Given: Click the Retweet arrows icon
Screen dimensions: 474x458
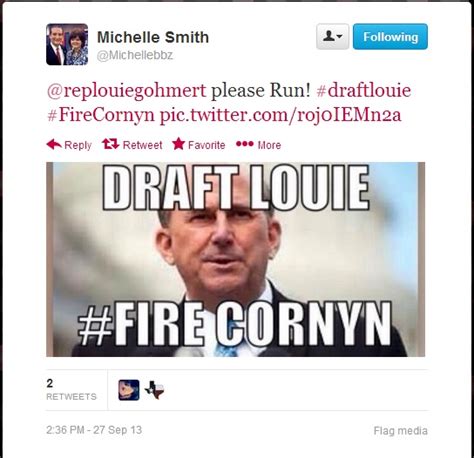Looking at the screenshot, I should (x=111, y=144).
